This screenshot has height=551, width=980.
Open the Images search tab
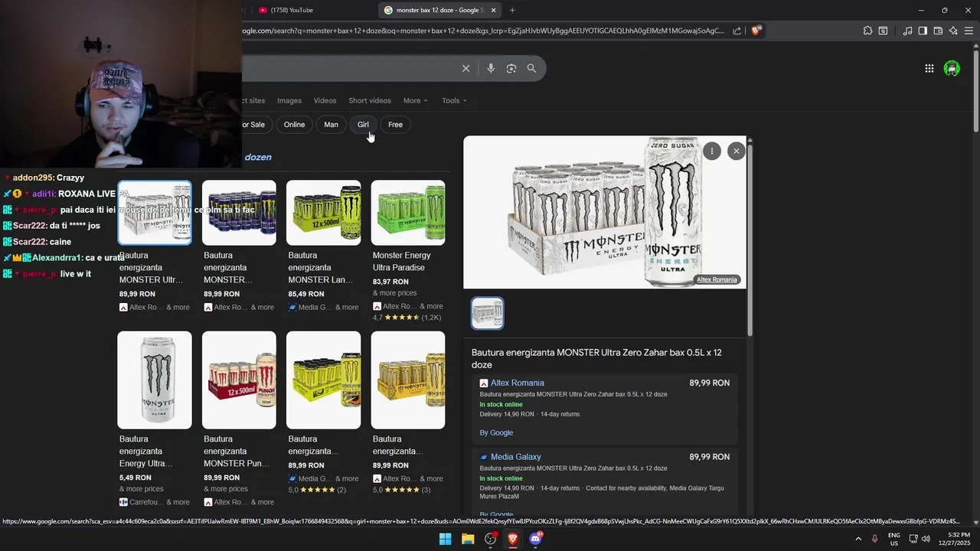click(x=289, y=100)
